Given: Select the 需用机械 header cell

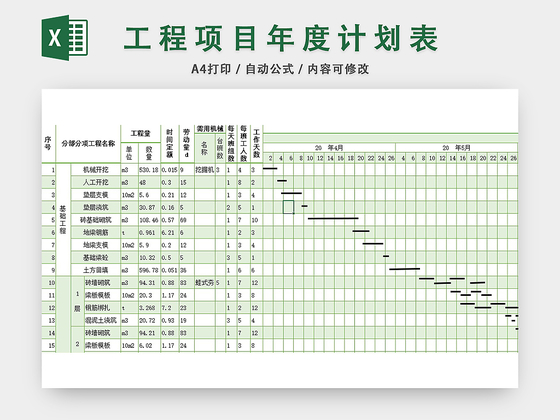Looking at the screenshot, I should (210, 129).
